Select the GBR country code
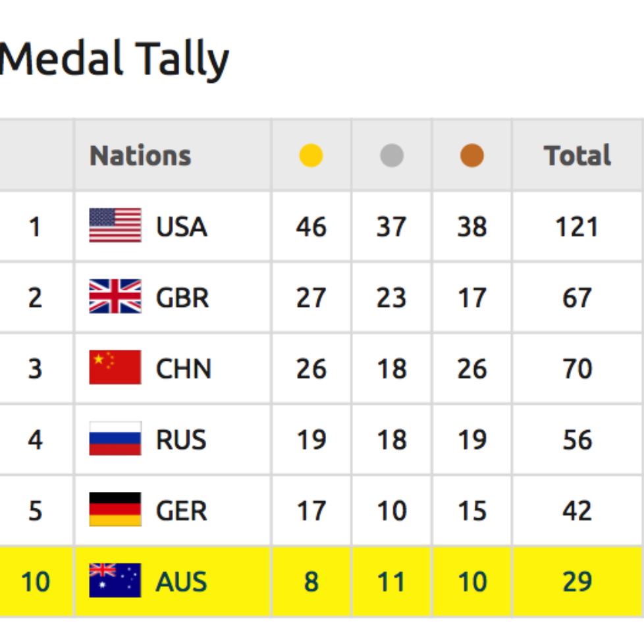Viewport: 644px width, 644px height. click(182, 298)
